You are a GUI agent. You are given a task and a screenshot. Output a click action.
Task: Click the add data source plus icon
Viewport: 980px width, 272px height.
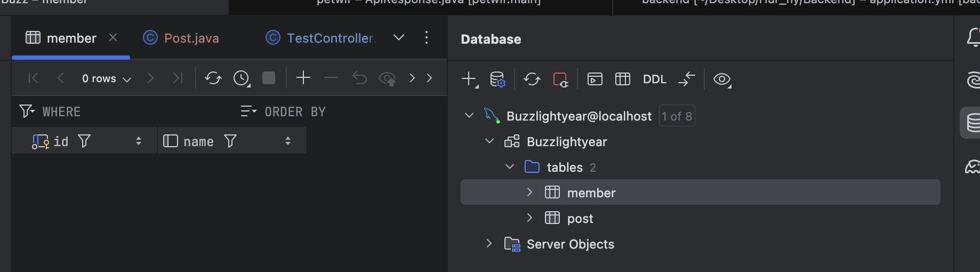469,79
